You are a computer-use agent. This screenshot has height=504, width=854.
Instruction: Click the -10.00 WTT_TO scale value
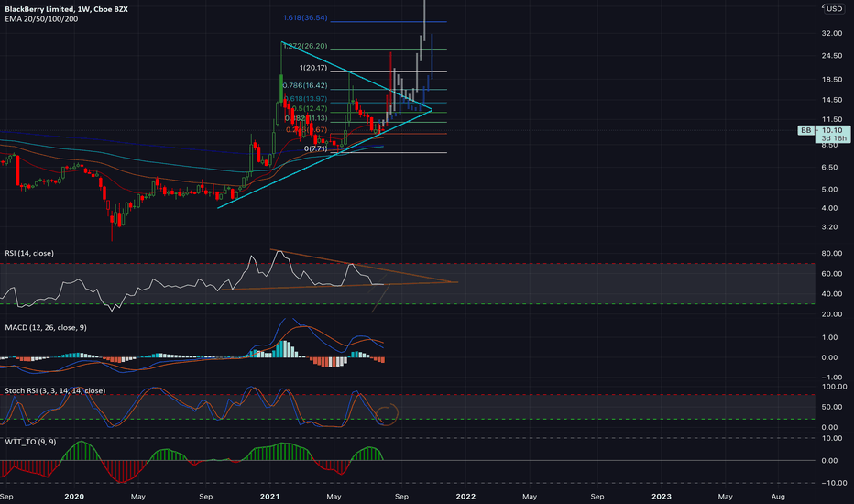[834, 483]
